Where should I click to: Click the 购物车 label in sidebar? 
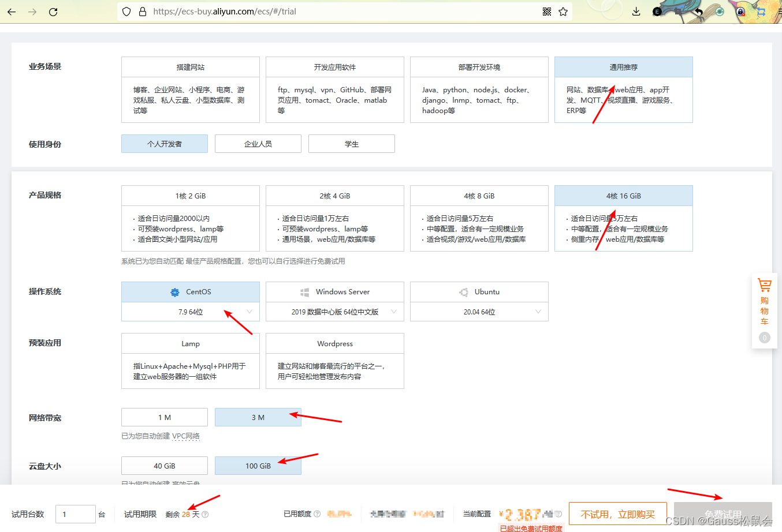(765, 311)
